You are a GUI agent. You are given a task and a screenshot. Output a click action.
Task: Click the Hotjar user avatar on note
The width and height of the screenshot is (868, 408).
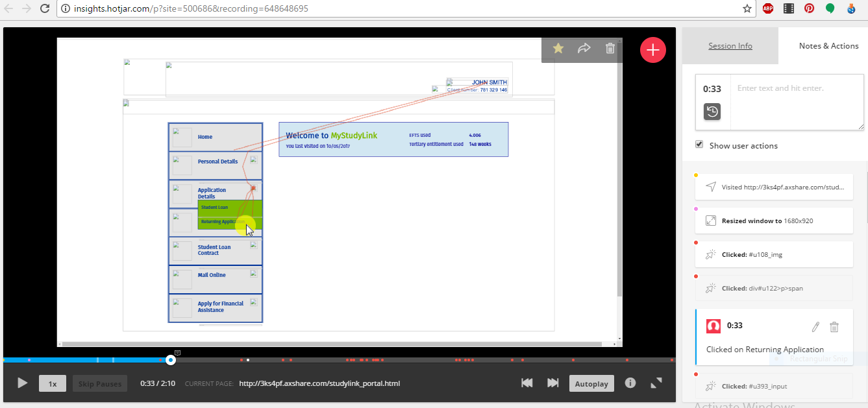coord(713,326)
